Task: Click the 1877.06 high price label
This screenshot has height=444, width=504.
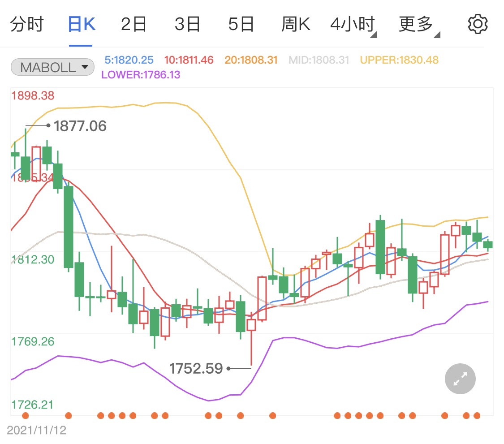Action: point(80,126)
